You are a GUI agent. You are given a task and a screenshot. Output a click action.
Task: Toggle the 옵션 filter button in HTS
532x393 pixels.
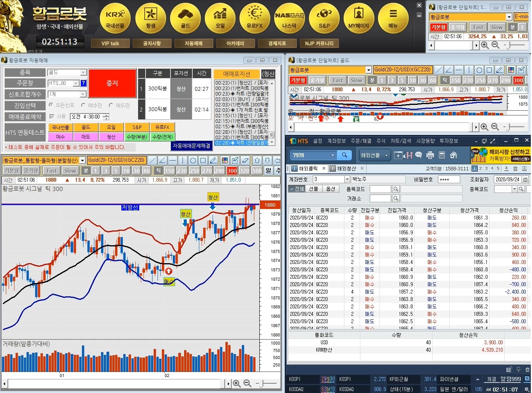[x=331, y=189]
